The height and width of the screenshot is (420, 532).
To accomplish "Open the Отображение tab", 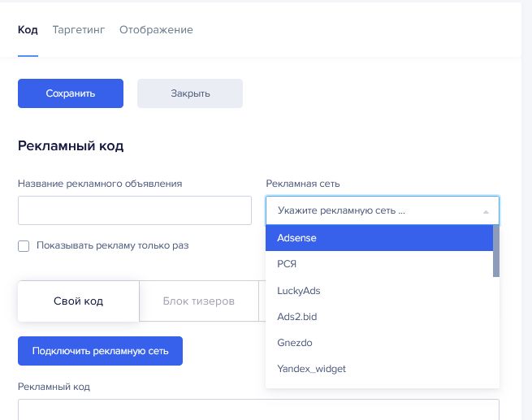I will (156, 30).
